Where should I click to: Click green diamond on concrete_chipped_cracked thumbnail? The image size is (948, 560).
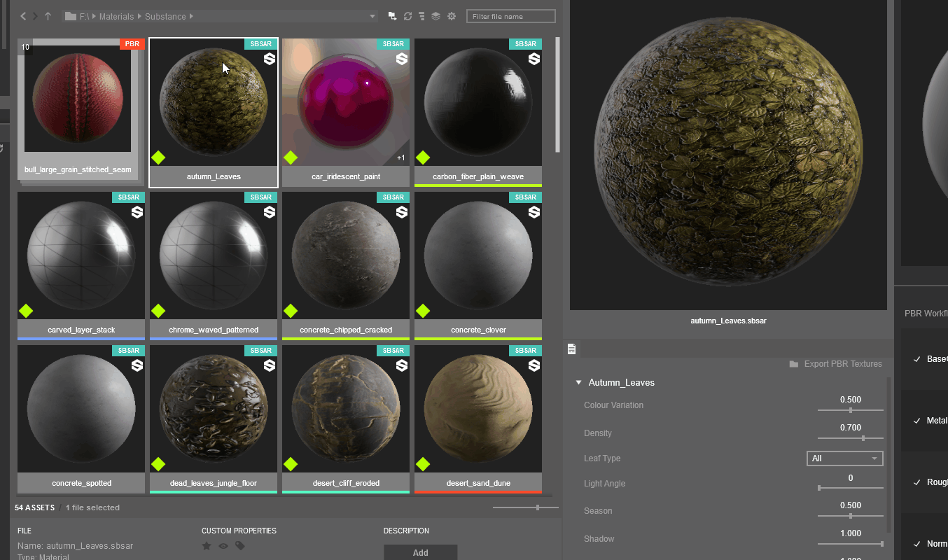point(291,311)
